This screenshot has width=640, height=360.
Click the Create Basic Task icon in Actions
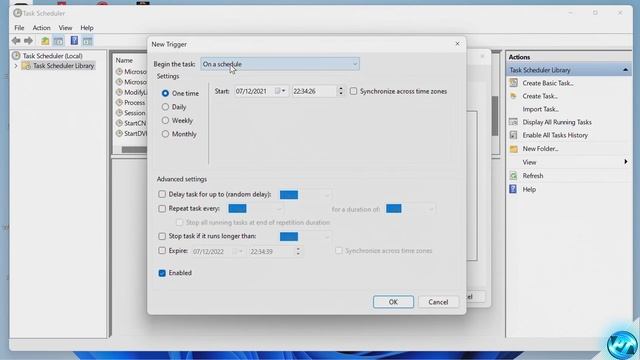pyautogui.click(x=513, y=83)
